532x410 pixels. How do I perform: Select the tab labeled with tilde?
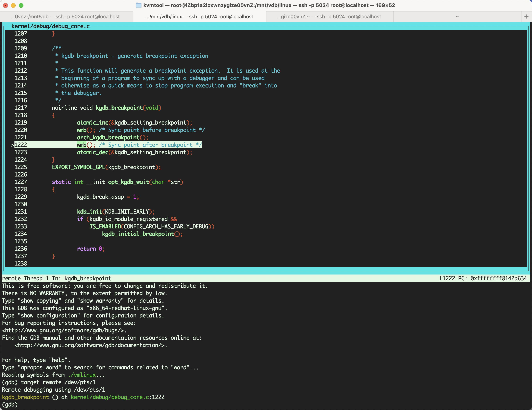click(457, 17)
